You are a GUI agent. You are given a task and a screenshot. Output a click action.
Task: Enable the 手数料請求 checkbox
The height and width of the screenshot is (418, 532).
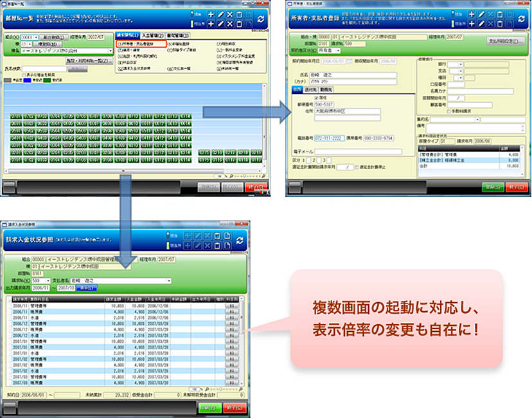coord(448,111)
